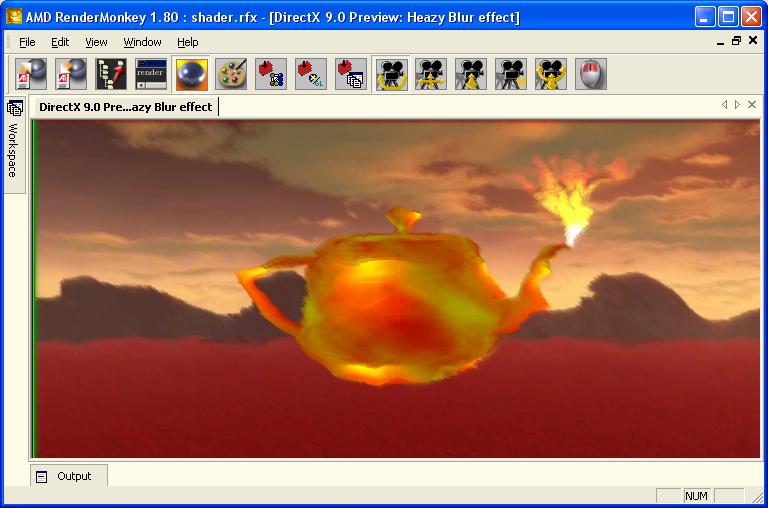Image resolution: width=768 pixels, height=508 pixels.
Task: Select the camera pan mode with crossed arrows
Action: [x=431, y=74]
